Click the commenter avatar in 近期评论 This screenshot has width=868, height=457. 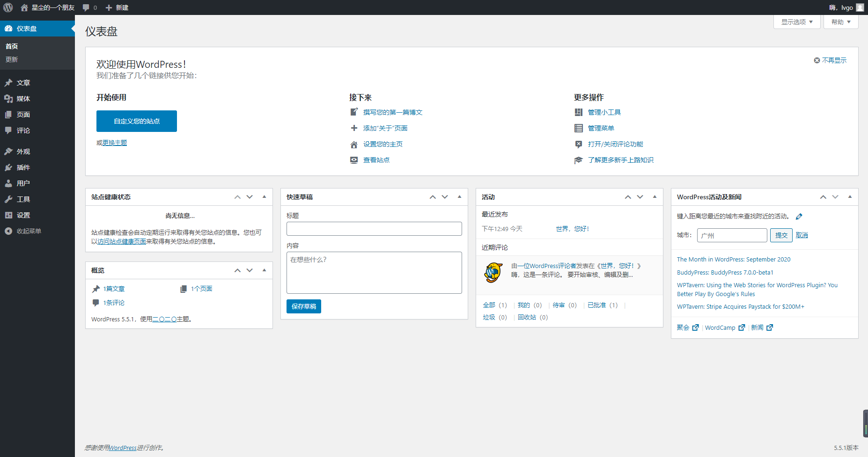493,272
